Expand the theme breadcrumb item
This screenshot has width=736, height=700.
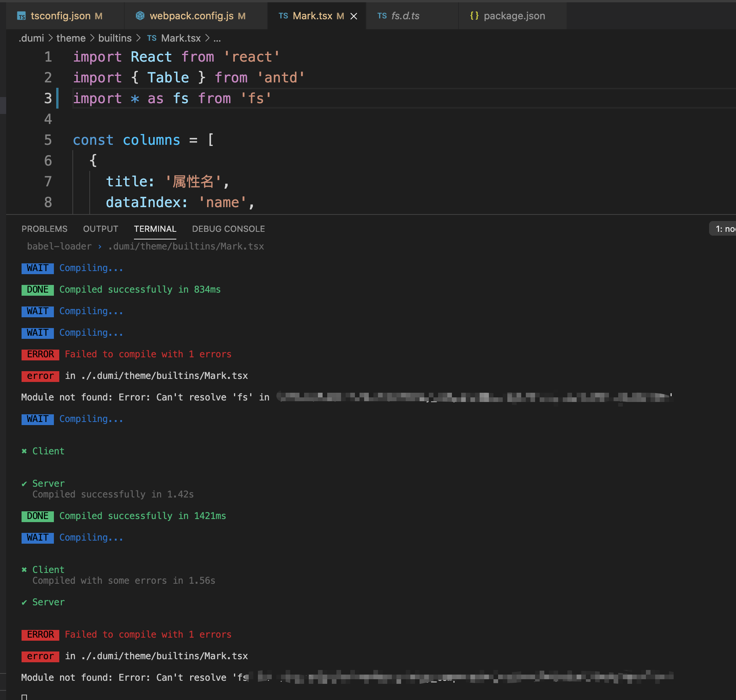tap(70, 38)
